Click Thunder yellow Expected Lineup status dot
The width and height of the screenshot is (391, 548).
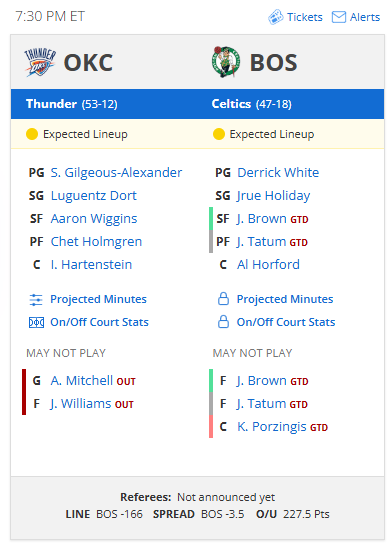point(32,134)
